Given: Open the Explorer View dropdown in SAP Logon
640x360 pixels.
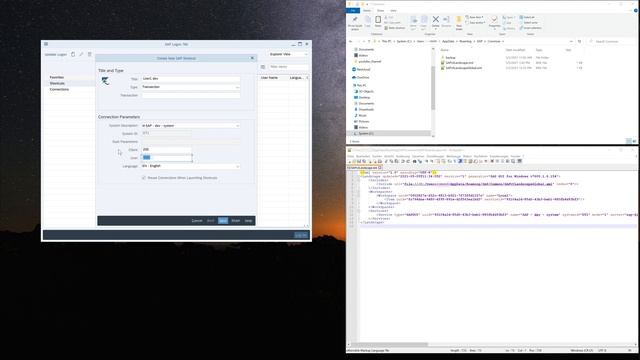Looking at the screenshot, I should pyautogui.click(x=289, y=54).
